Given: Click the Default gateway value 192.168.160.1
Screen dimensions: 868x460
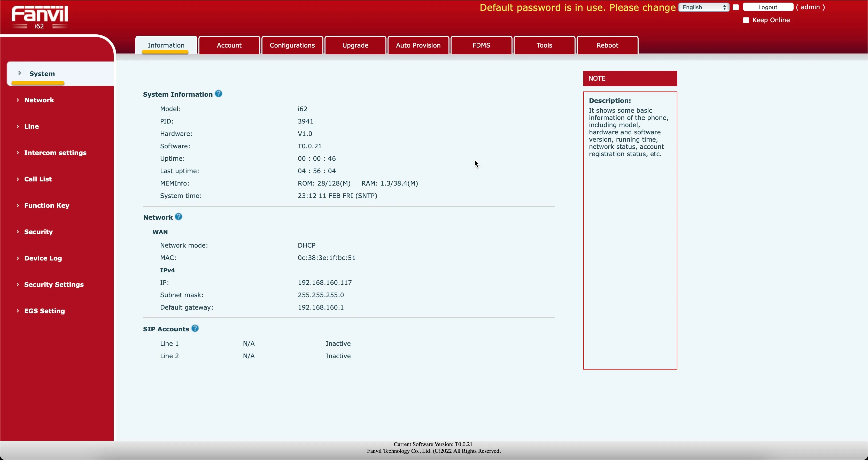Looking at the screenshot, I should [x=320, y=307].
